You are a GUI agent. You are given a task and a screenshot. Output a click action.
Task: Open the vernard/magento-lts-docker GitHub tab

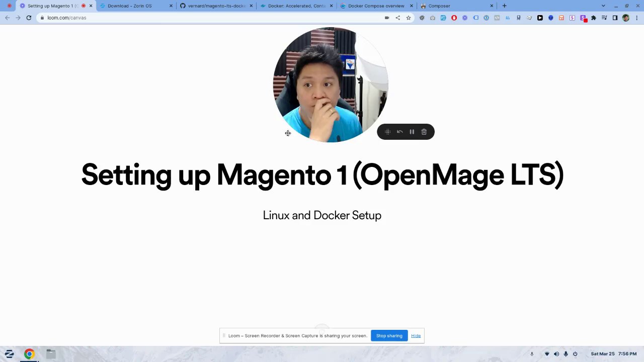pyautogui.click(x=216, y=6)
